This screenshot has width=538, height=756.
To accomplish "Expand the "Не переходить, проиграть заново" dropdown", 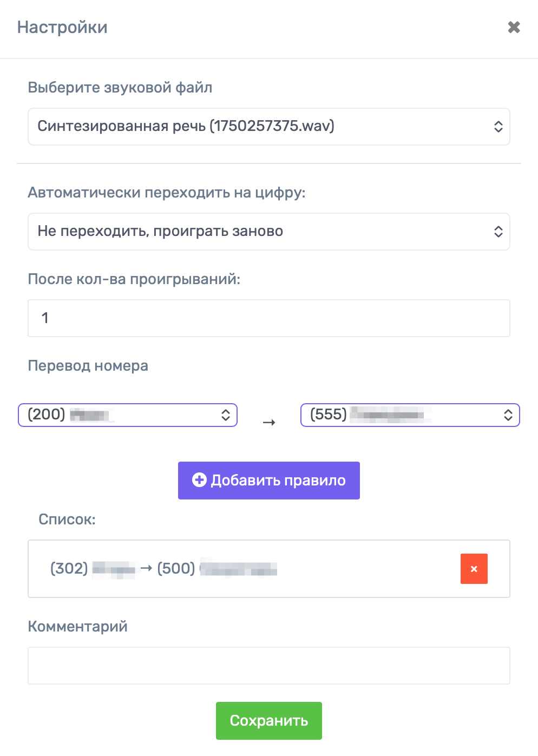I will (268, 232).
